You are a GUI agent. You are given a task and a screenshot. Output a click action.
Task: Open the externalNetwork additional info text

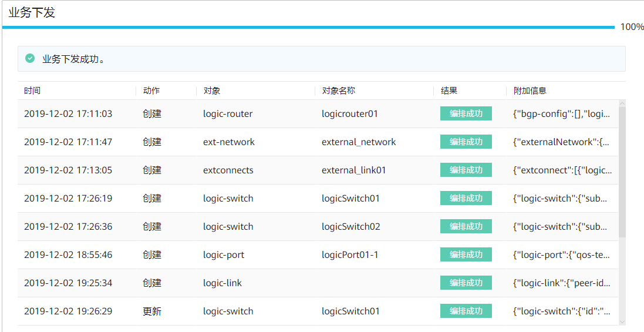562,142
